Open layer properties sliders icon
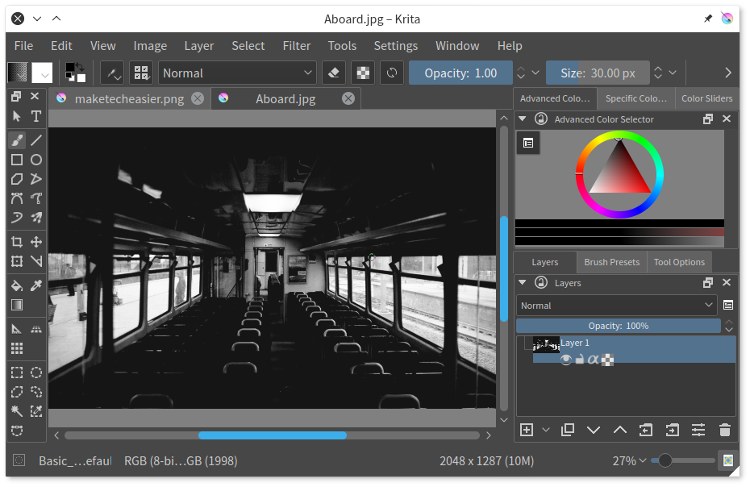The height and width of the screenshot is (487, 750). pyautogui.click(x=698, y=430)
